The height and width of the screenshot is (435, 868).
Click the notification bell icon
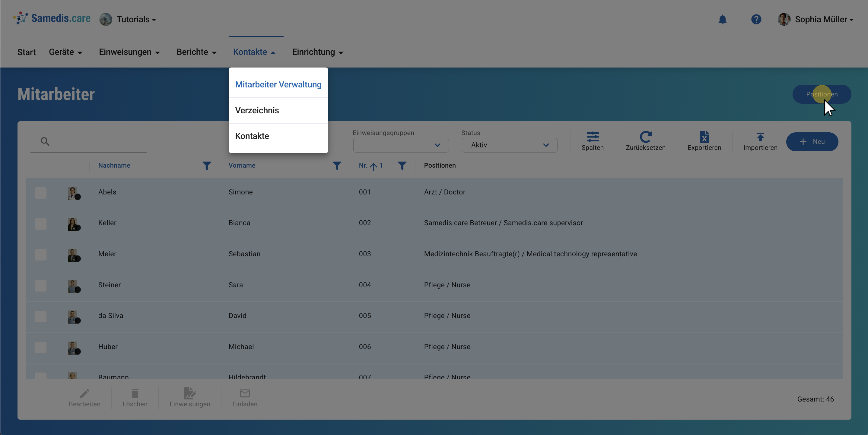click(x=722, y=20)
